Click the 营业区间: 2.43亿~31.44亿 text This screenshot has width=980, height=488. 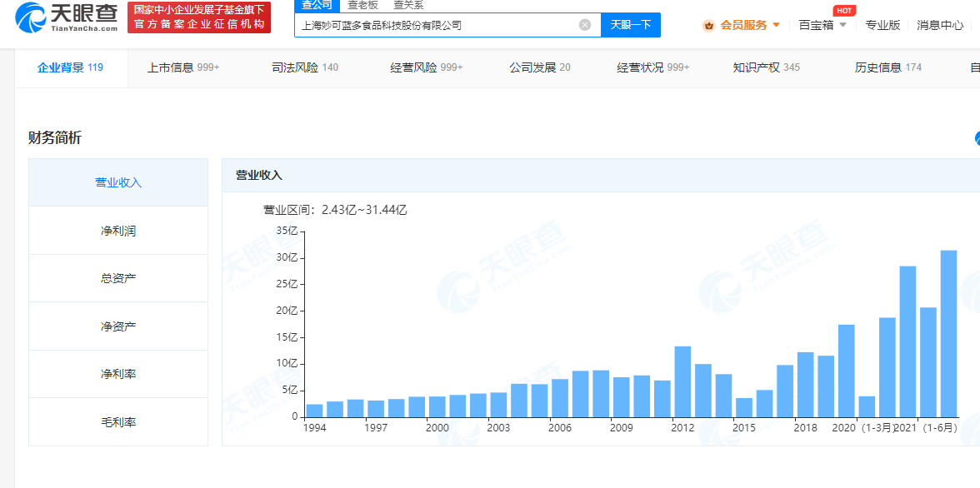coord(335,210)
